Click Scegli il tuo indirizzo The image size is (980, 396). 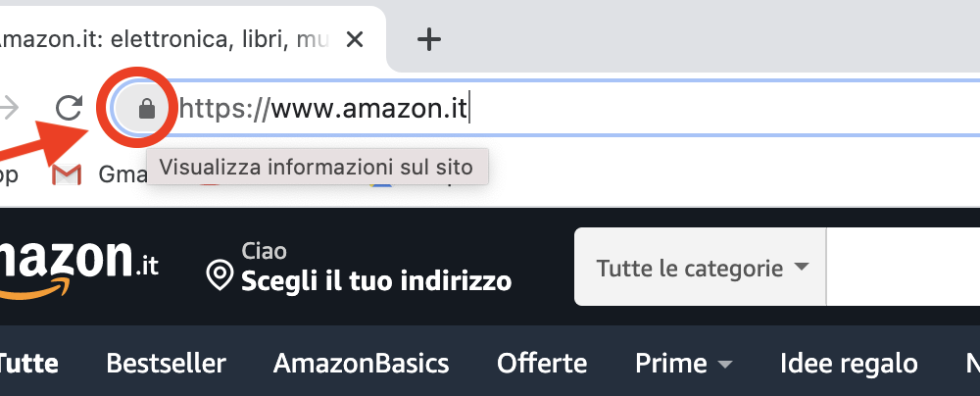(x=376, y=281)
